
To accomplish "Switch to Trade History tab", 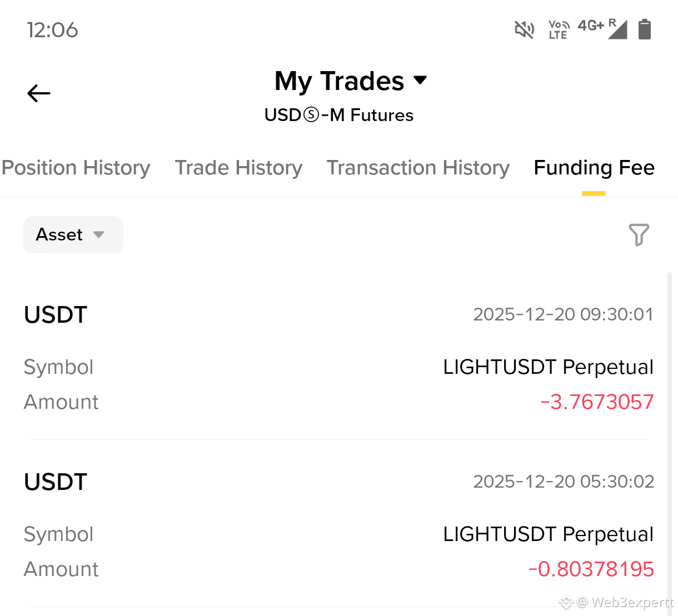I will (239, 168).
